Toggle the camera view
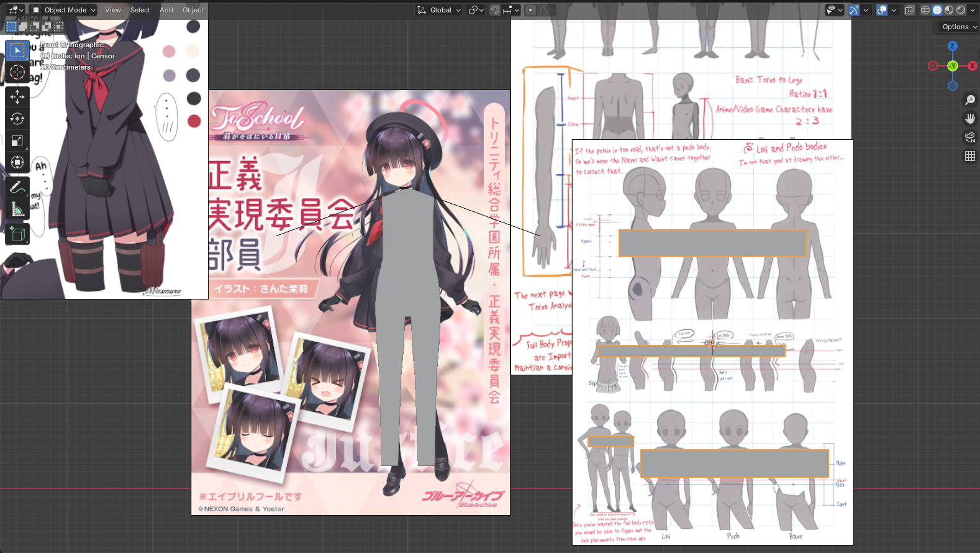This screenshot has width=980, height=553. click(x=970, y=137)
